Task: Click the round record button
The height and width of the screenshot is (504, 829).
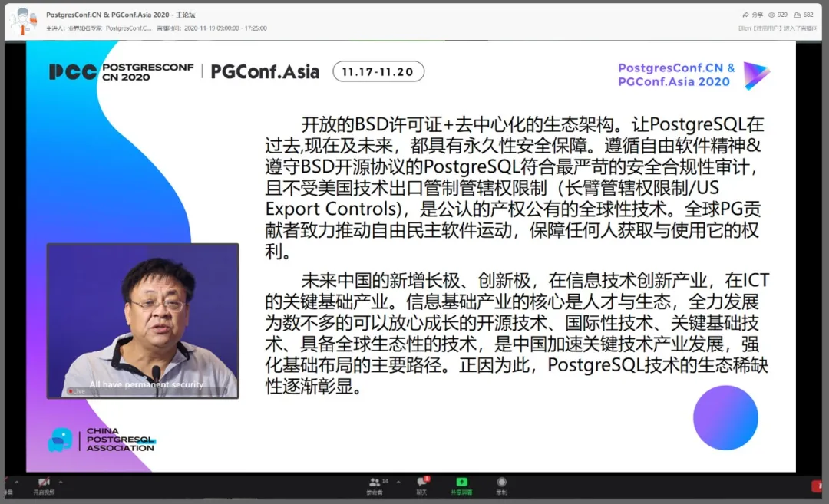Action: click(502, 482)
